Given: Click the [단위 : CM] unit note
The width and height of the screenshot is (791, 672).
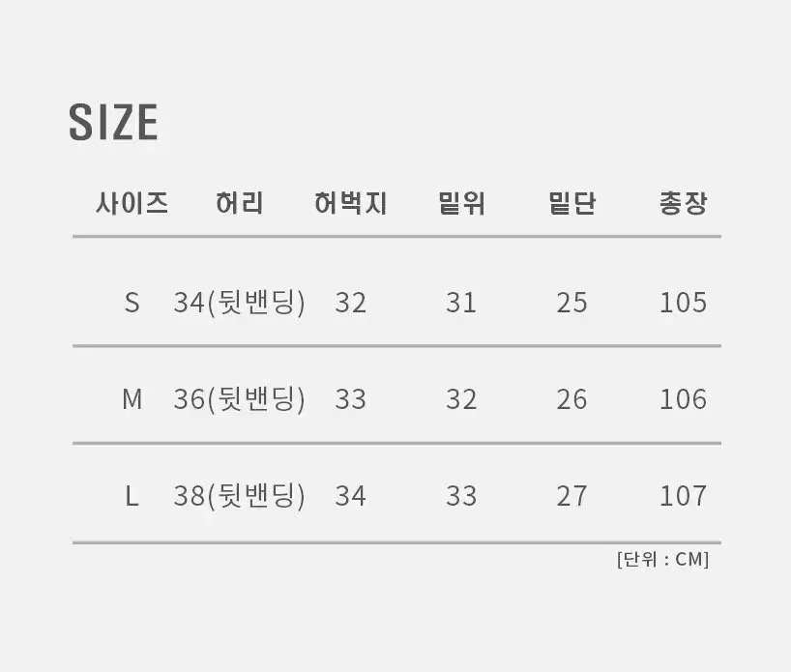Looking at the screenshot, I should (x=662, y=559).
